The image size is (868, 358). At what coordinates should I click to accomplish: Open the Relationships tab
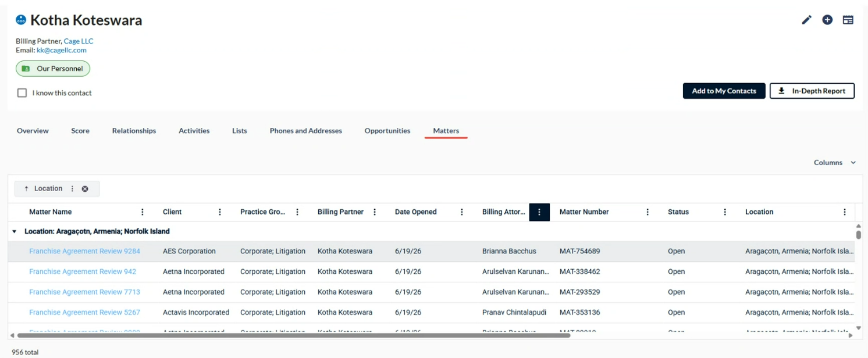[x=134, y=131]
